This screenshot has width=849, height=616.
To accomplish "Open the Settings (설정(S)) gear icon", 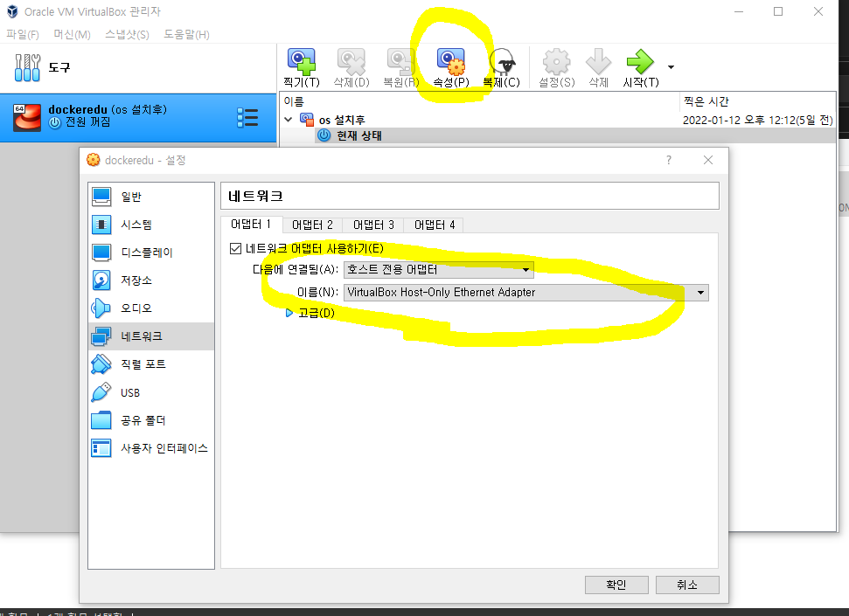I will [557, 62].
